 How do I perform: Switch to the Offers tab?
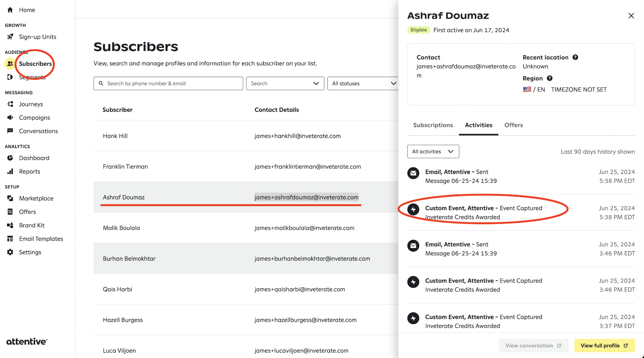[514, 125]
